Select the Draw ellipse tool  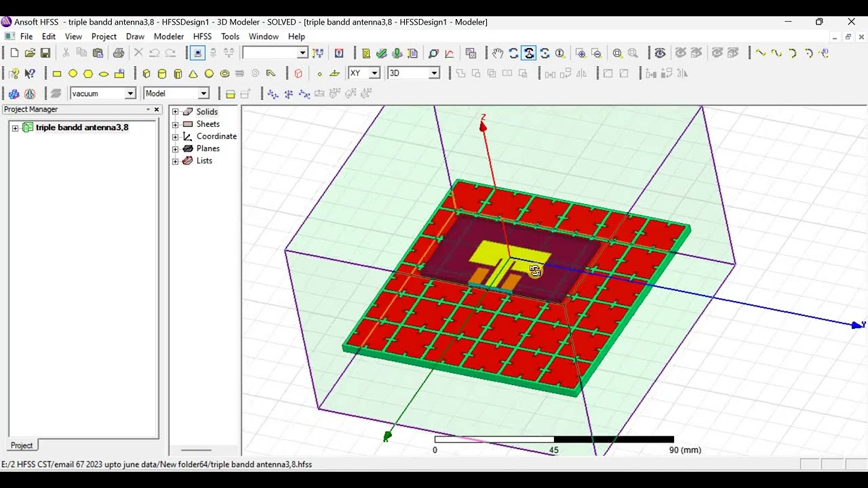[104, 74]
